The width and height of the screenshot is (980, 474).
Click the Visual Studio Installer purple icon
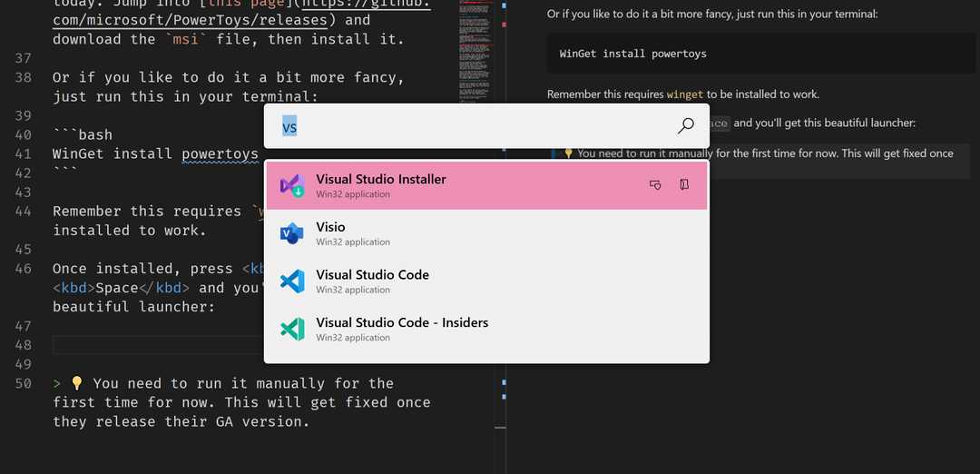(292, 186)
